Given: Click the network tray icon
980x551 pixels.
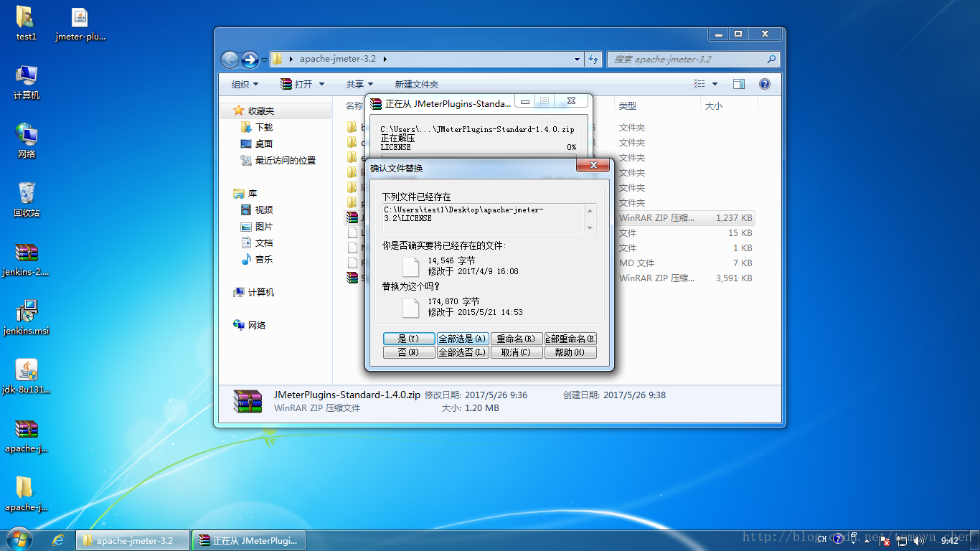Looking at the screenshot, I should coord(903,540).
